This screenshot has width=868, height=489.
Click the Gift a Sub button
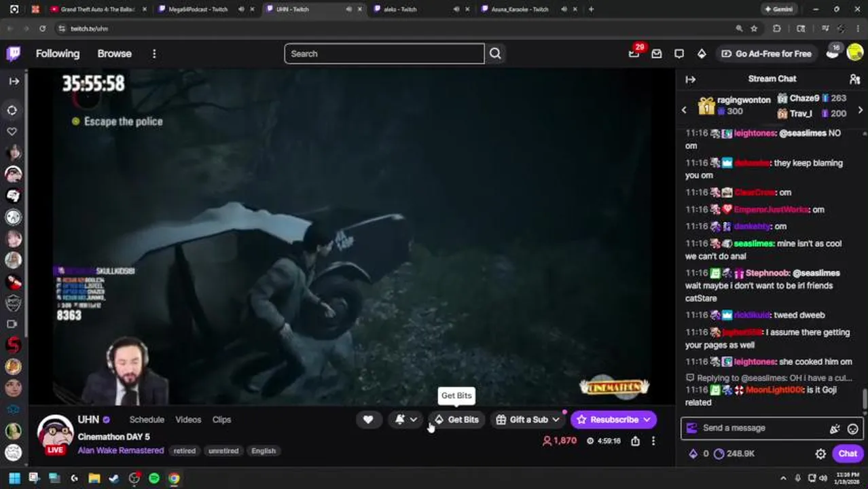(x=528, y=420)
